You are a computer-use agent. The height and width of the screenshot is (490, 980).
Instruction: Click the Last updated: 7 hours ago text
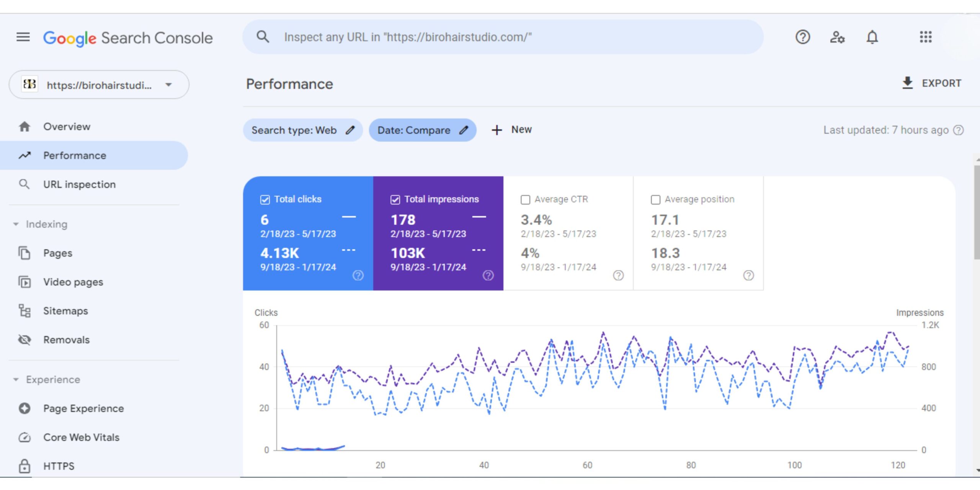point(886,130)
